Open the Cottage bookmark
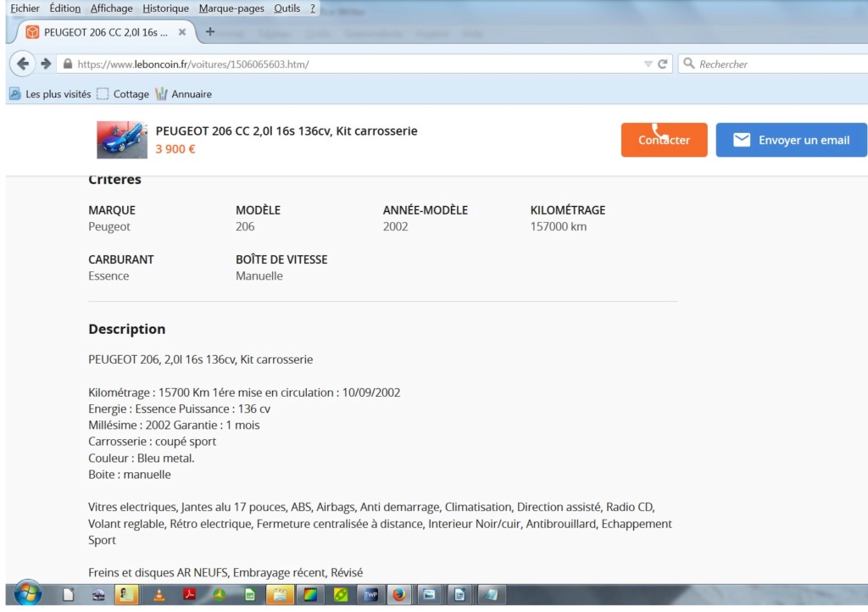 [x=123, y=94]
